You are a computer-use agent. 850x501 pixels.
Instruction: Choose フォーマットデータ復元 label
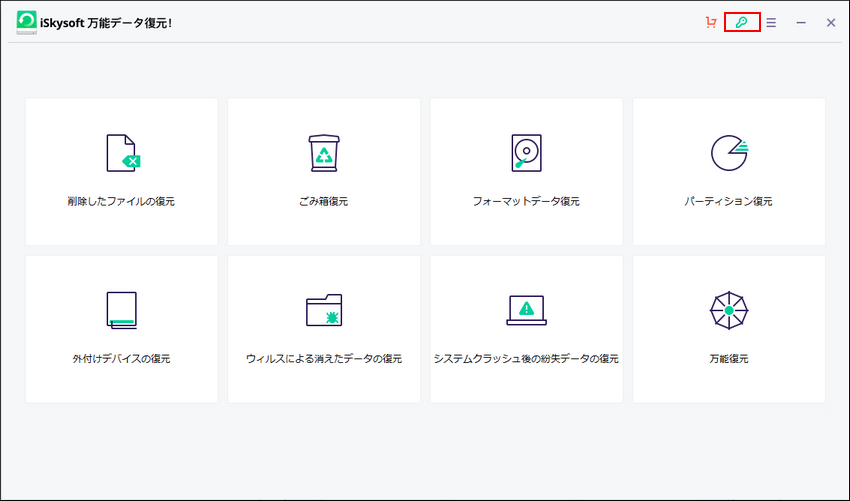click(526, 201)
